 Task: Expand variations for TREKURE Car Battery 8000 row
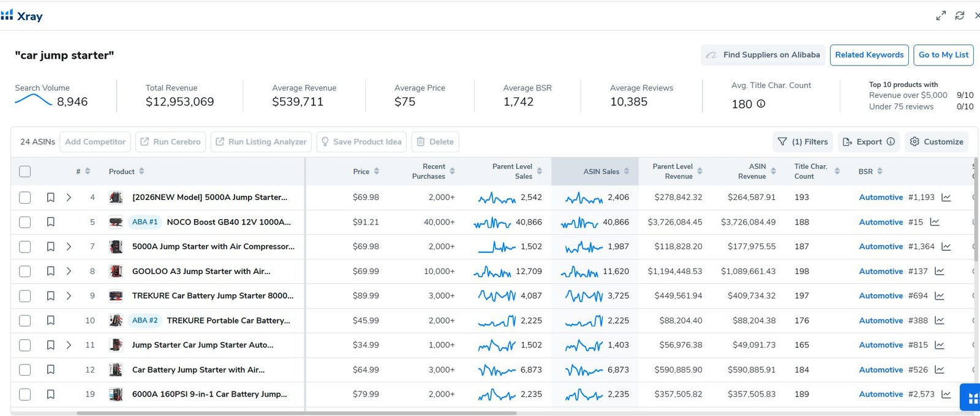[x=69, y=296]
